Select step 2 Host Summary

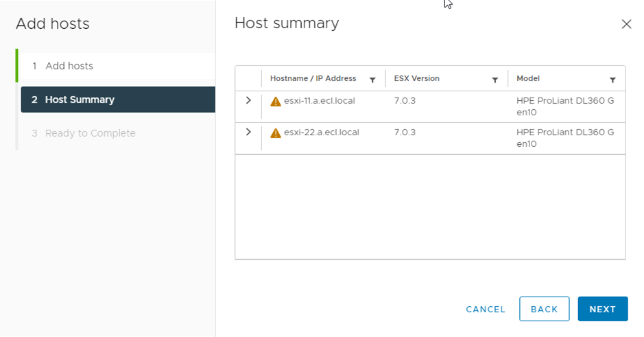pyautogui.click(x=80, y=100)
